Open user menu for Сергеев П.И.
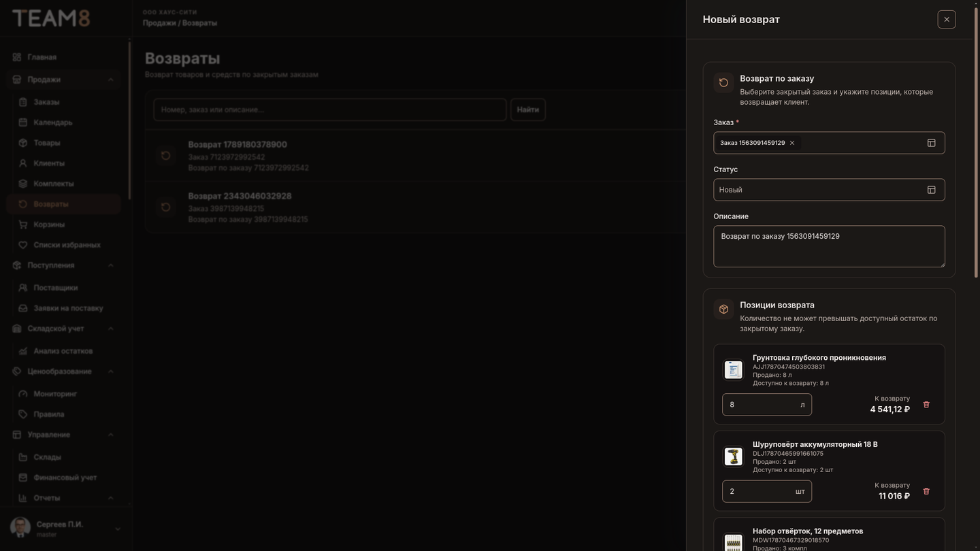This screenshot has width=980, height=551. tap(65, 529)
